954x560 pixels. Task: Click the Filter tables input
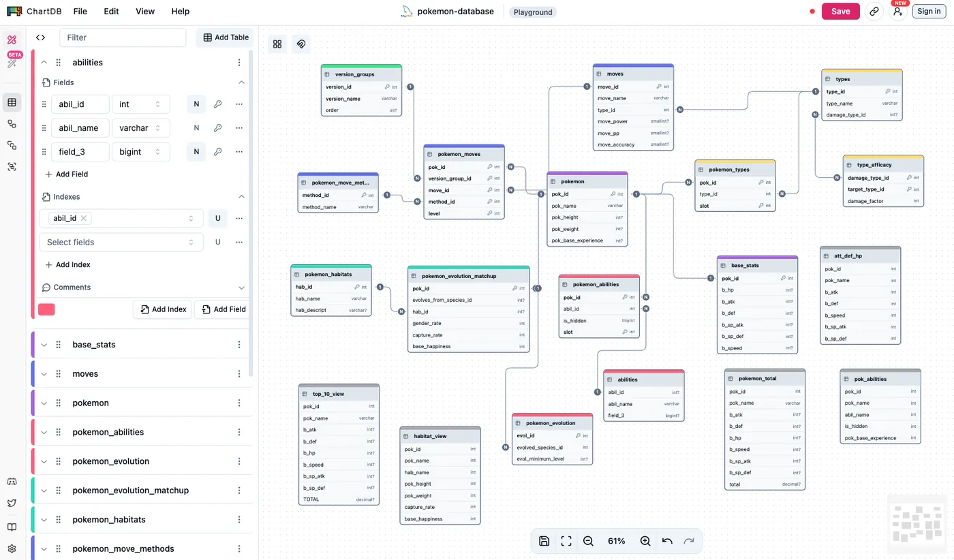123,37
